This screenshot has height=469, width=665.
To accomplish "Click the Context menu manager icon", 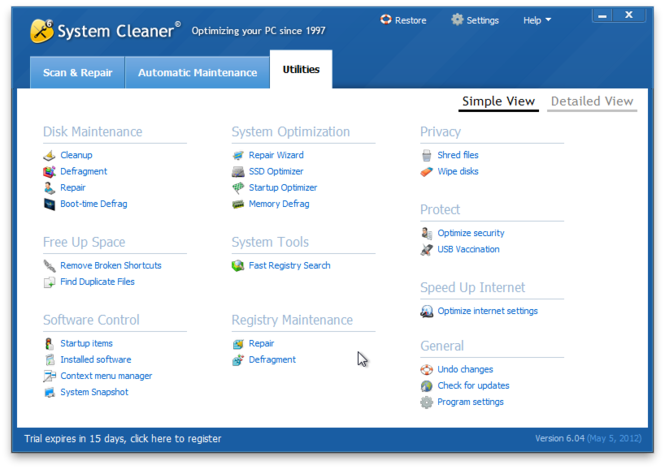I will pyautogui.click(x=49, y=376).
